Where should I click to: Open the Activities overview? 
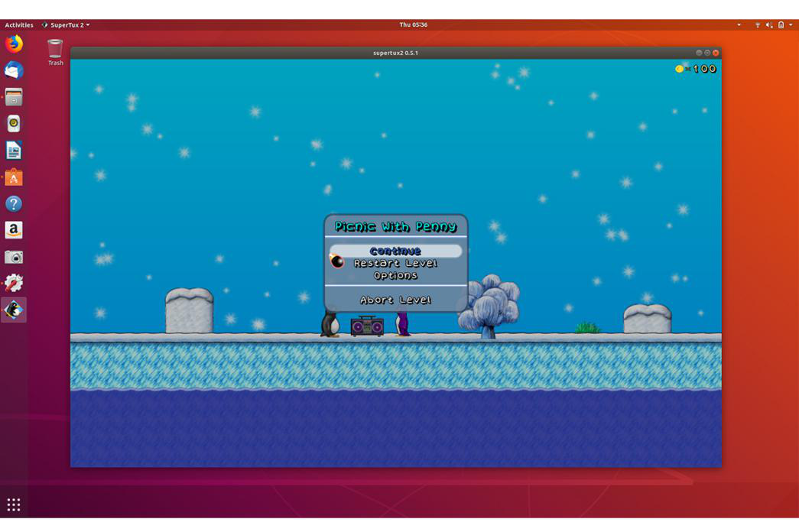point(19,24)
